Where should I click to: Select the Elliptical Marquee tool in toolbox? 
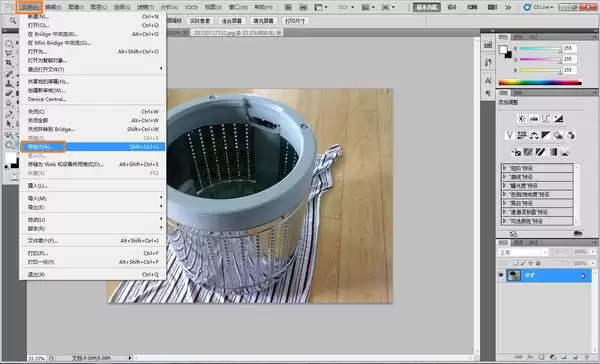pyautogui.click(x=9, y=43)
